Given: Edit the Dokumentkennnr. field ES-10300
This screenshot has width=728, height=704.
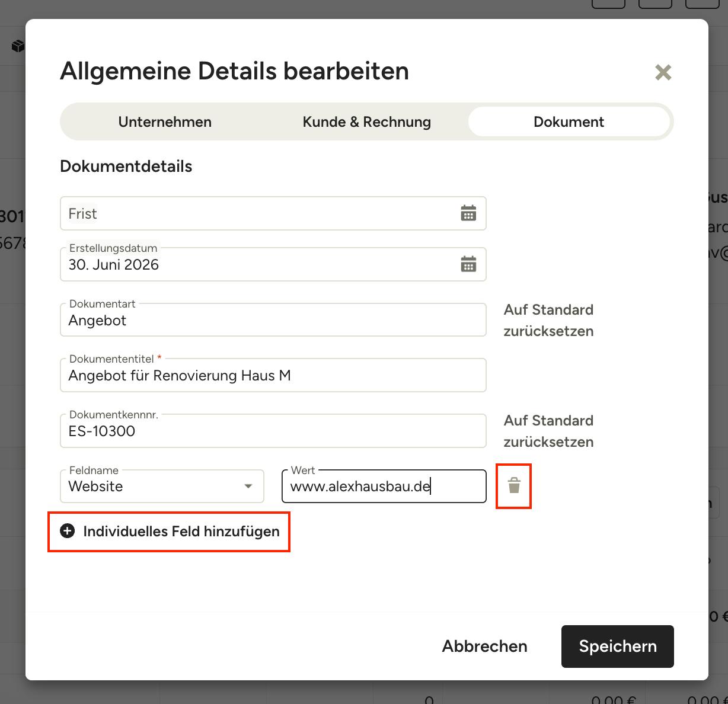Looking at the screenshot, I should [273, 431].
